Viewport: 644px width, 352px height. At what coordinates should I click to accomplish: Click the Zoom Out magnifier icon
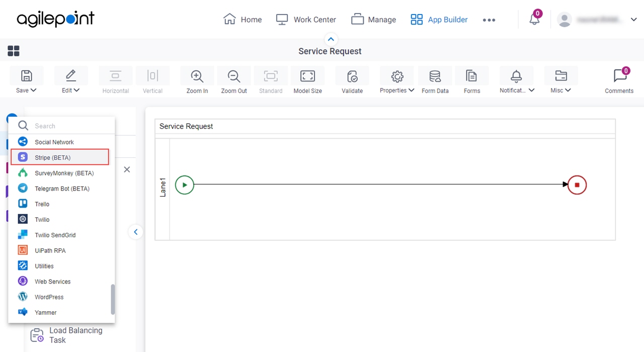click(x=234, y=76)
